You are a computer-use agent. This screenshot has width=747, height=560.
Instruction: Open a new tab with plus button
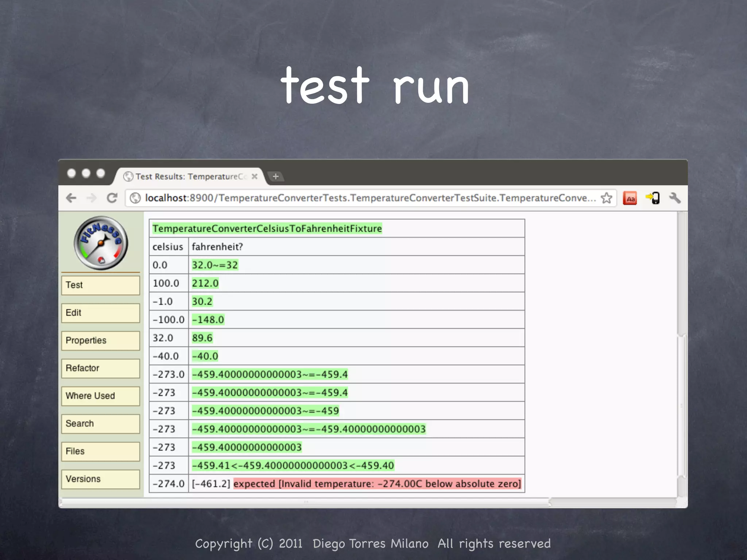point(276,176)
